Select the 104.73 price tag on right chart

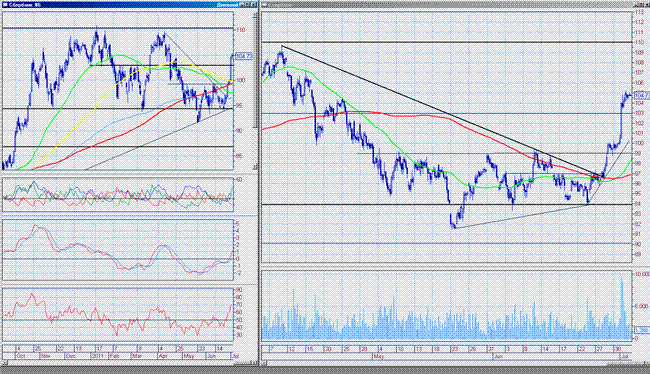(x=641, y=95)
